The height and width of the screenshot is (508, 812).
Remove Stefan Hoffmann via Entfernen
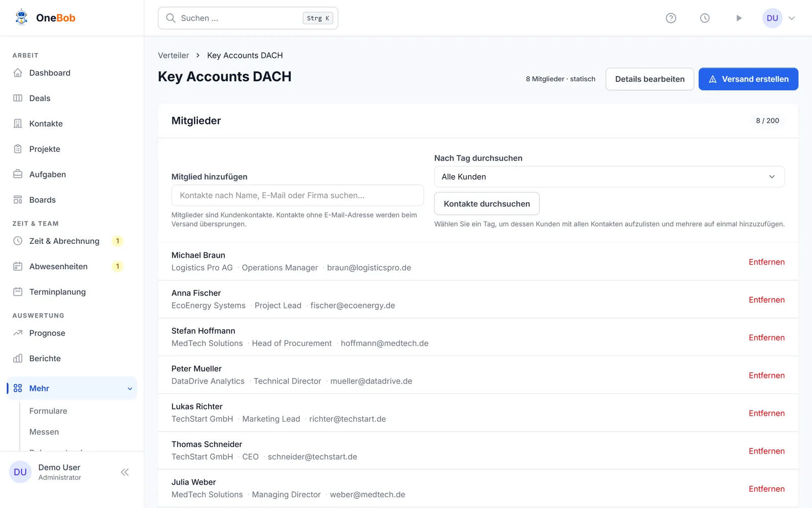click(766, 338)
